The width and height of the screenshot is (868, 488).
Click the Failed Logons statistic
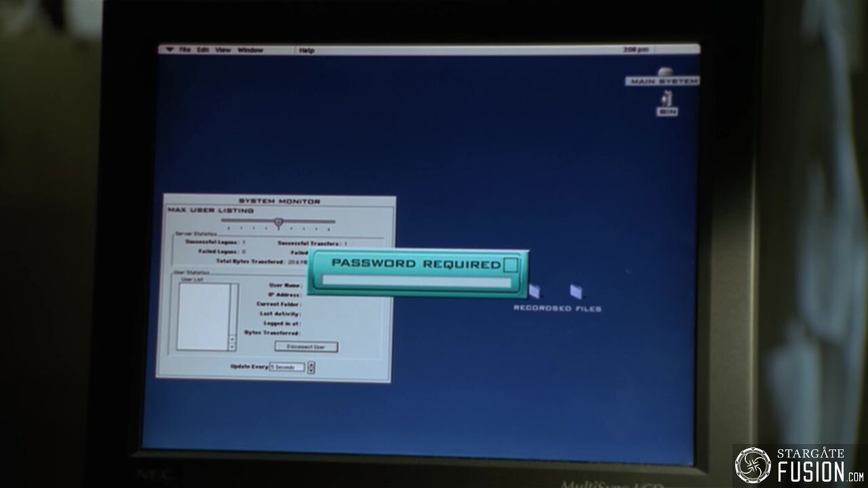pos(222,251)
